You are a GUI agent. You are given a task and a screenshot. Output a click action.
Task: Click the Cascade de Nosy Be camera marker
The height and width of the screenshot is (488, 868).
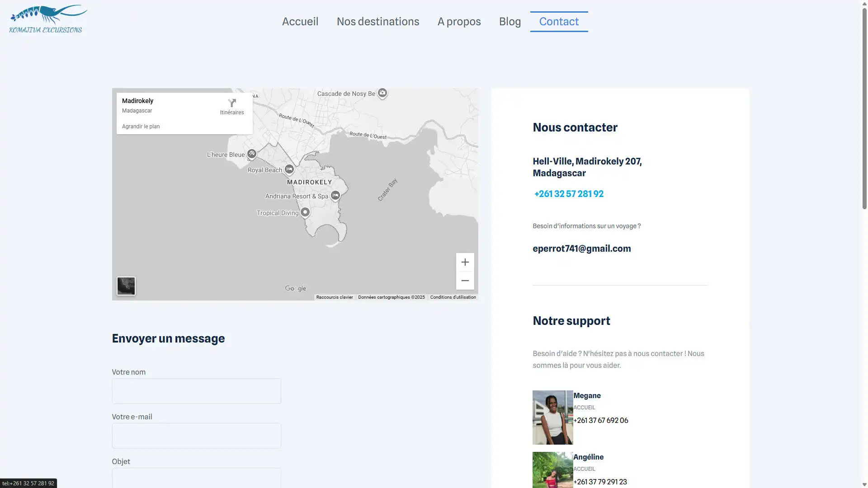tap(382, 93)
